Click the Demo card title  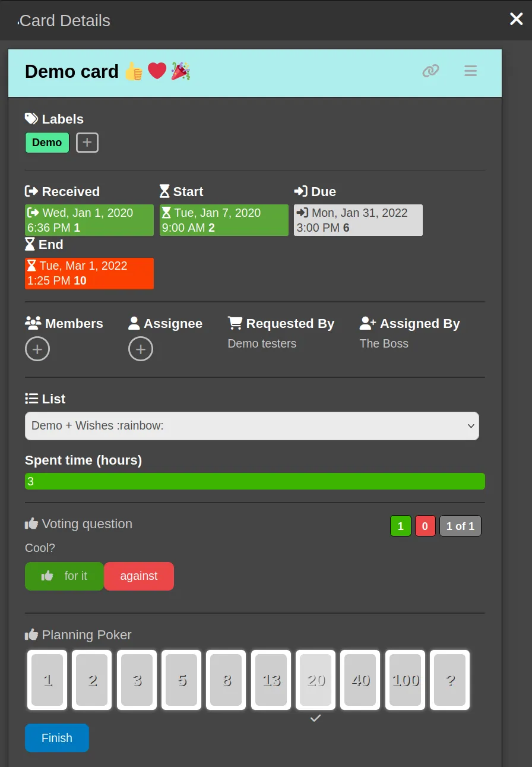(x=107, y=71)
